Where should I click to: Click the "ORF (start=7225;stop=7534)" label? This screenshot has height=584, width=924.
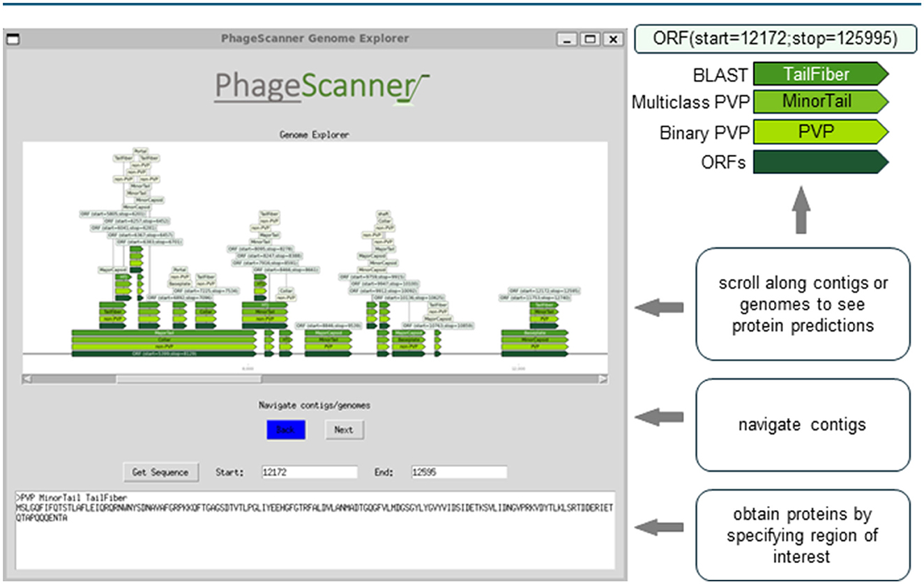[x=206, y=291]
